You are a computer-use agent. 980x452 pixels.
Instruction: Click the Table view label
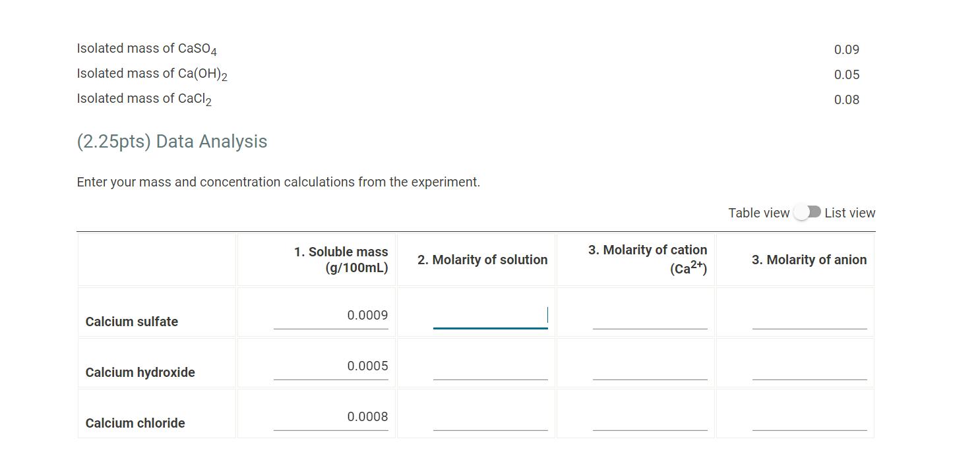click(x=759, y=212)
